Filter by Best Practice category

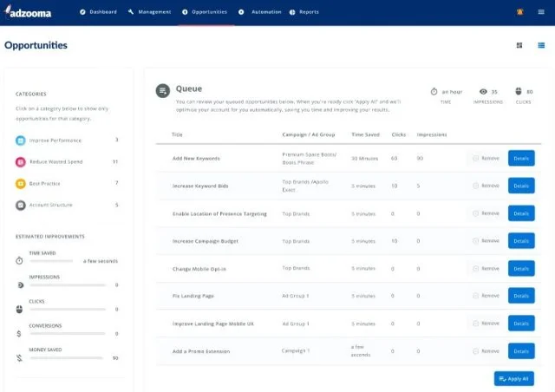click(67, 184)
